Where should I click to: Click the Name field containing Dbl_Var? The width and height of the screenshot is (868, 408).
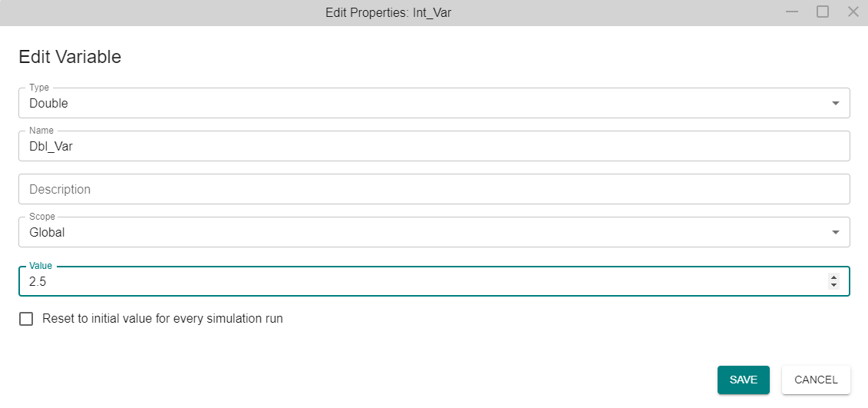click(434, 146)
